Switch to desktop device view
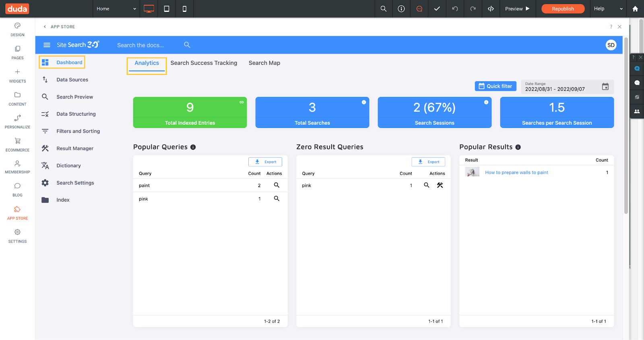Viewport: 644px width, 340px height. [149, 9]
